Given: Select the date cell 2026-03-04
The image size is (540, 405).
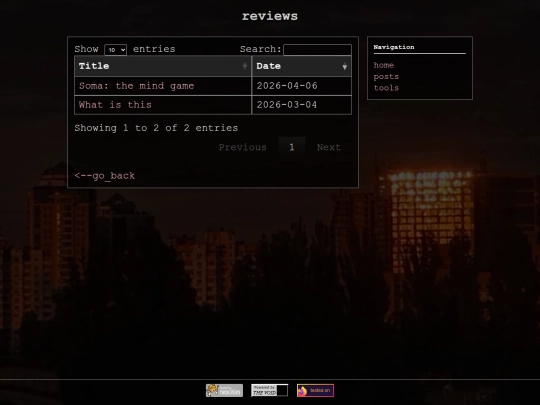Looking at the screenshot, I should 302,105.
